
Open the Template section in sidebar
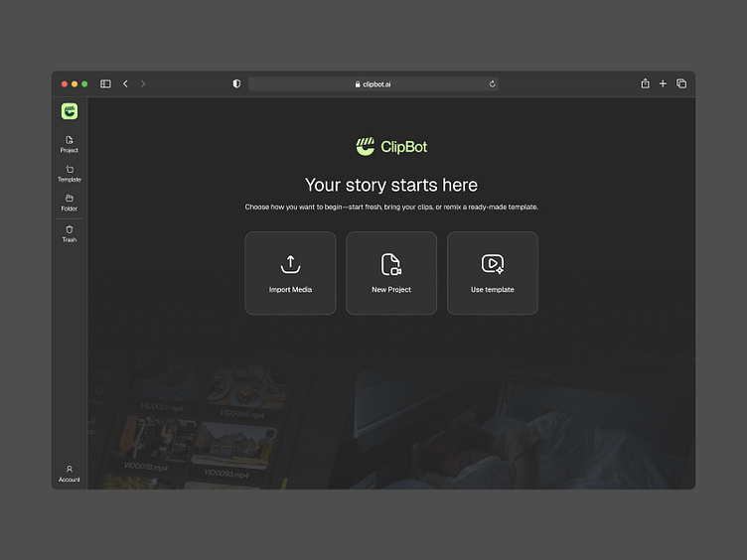[x=70, y=174]
